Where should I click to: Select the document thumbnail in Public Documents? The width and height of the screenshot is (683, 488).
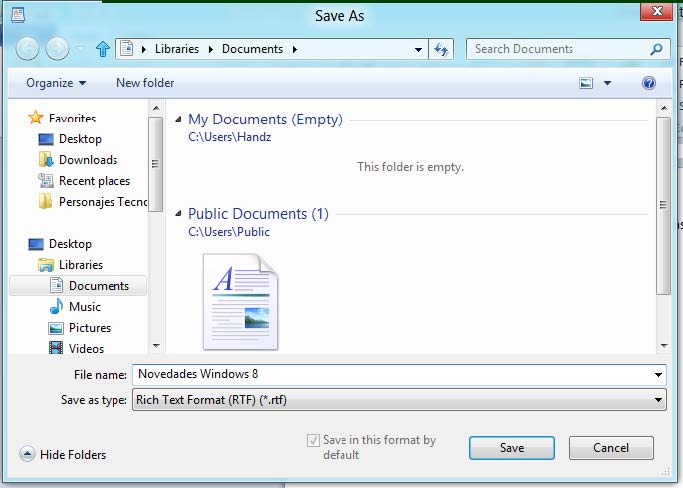(240, 301)
